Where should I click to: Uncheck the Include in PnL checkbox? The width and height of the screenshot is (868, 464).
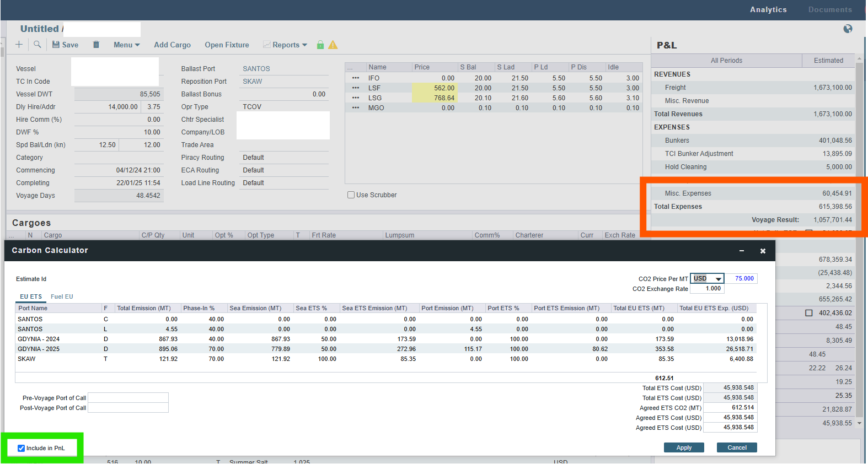pos(22,448)
